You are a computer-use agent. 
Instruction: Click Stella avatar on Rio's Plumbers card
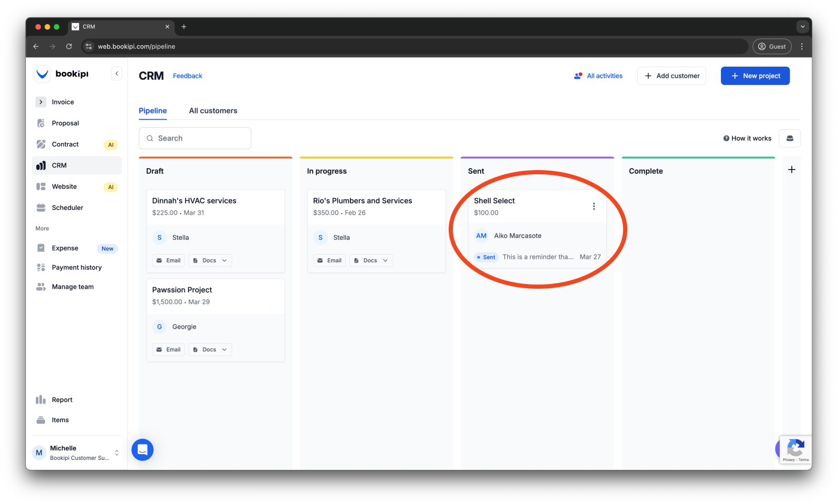coord(320,238)
